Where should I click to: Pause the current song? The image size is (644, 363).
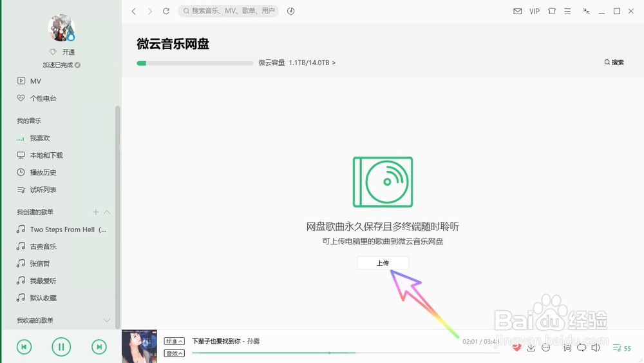61,347
